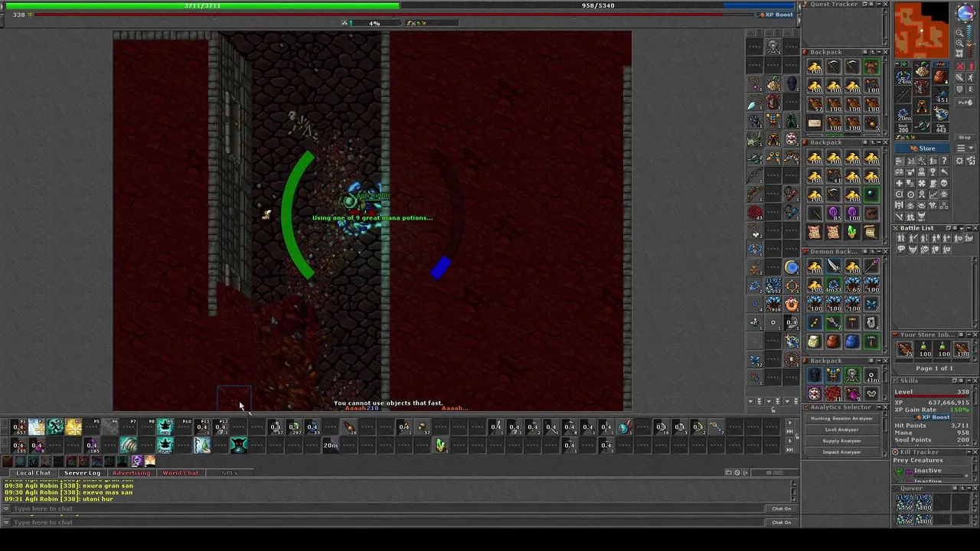Collapse the Demon Backpack panel
980x551 pixels.
(879, 251)
